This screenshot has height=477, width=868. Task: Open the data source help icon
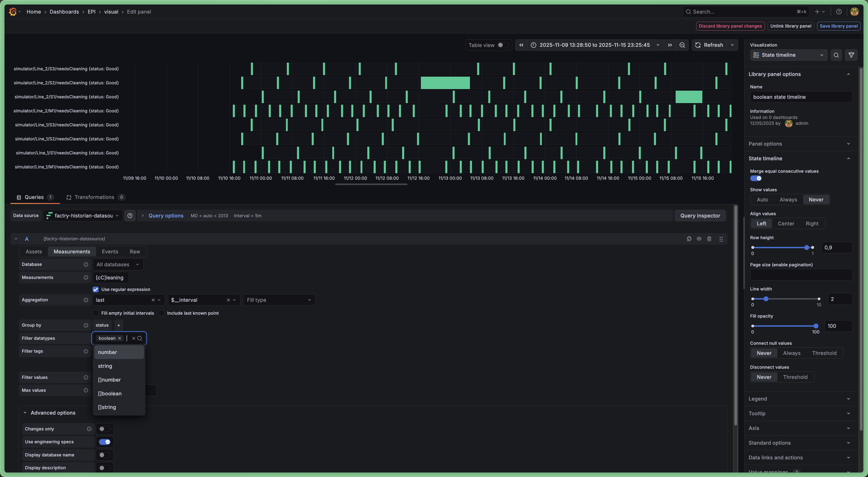pos(130,216)
